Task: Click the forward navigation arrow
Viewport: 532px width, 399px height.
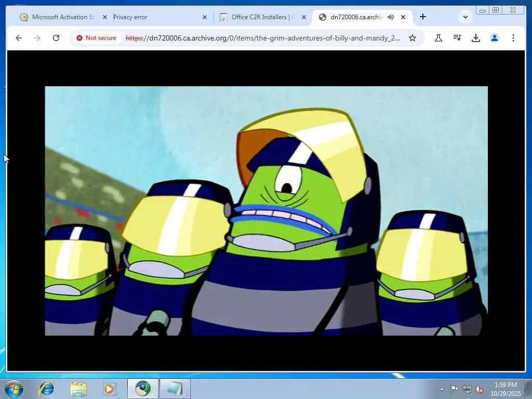Action: tap(37, 38)
